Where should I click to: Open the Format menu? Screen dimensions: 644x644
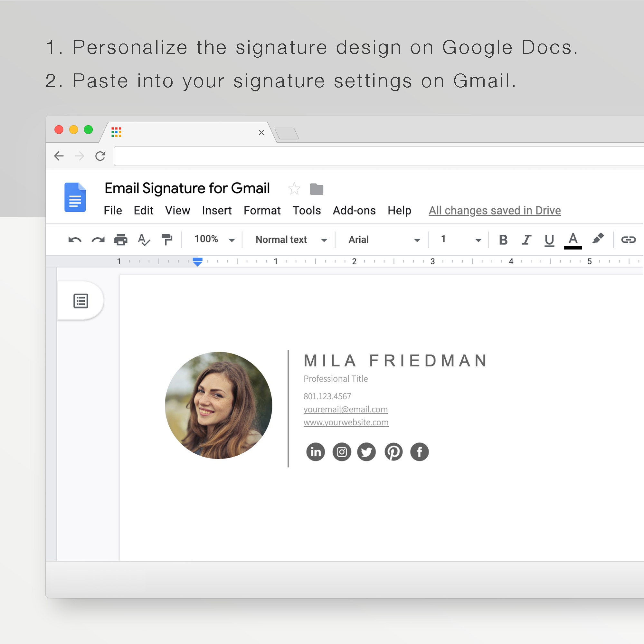[262, 211]
